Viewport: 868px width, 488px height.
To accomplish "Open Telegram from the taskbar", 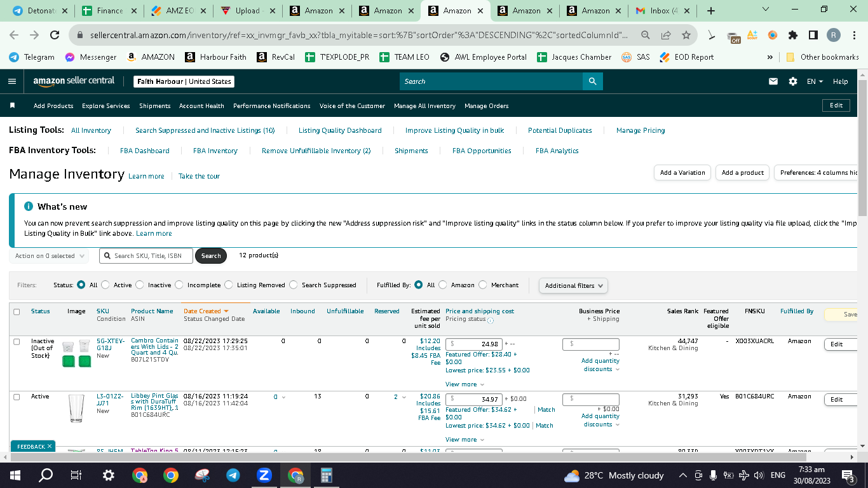I will pos(233,475).
